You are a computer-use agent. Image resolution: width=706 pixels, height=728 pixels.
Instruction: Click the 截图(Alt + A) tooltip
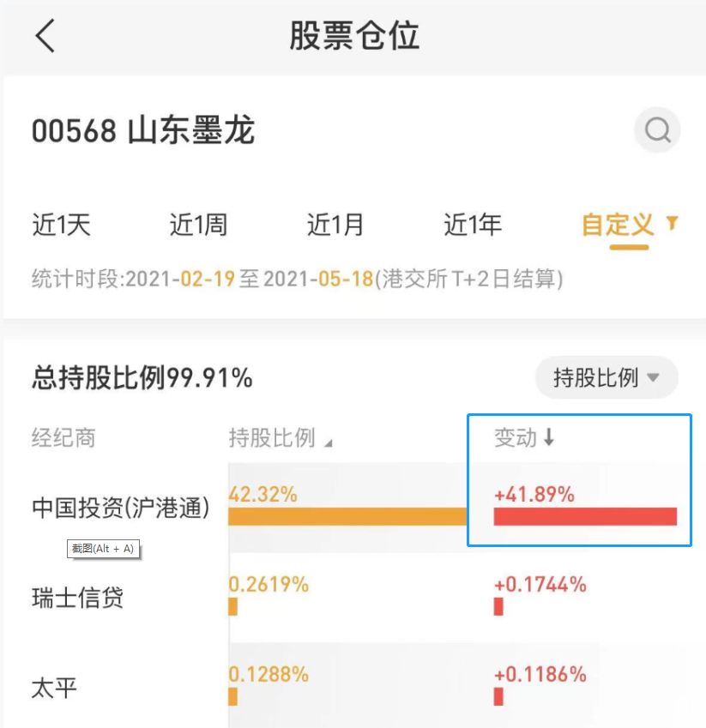(103, 549)
